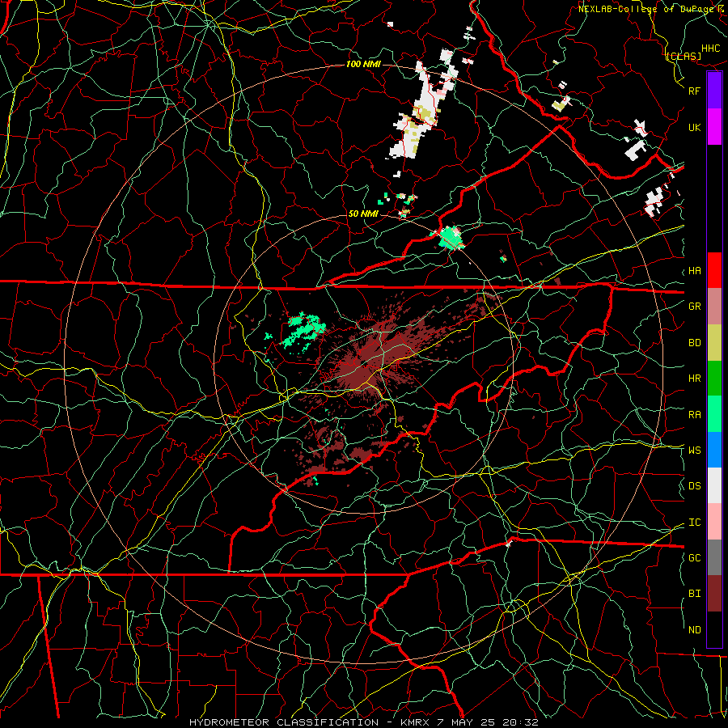The height and width of the screenshot is (728, 728).
Task: Click the UK legend label
Action: tap(695, 127)
